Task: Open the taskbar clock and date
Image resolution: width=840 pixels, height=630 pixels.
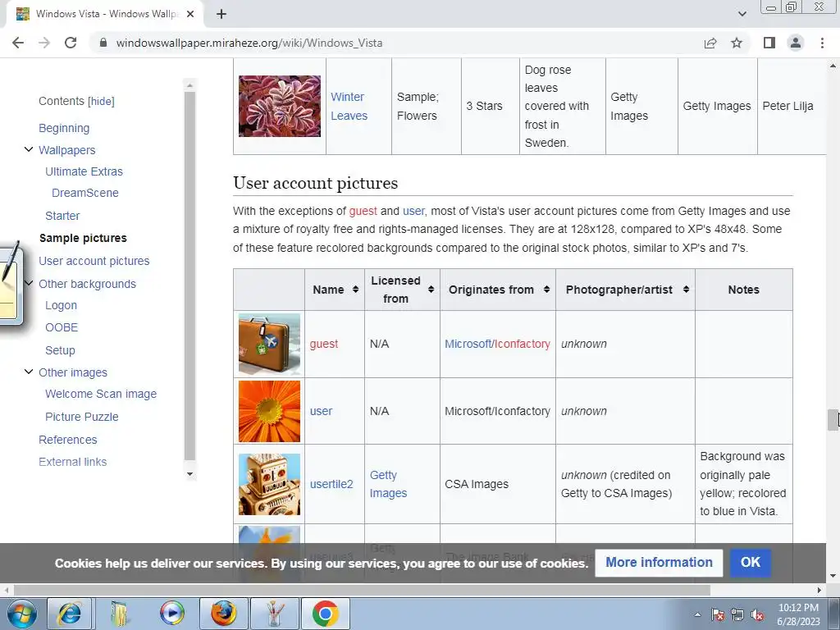Action: (798, 614)
